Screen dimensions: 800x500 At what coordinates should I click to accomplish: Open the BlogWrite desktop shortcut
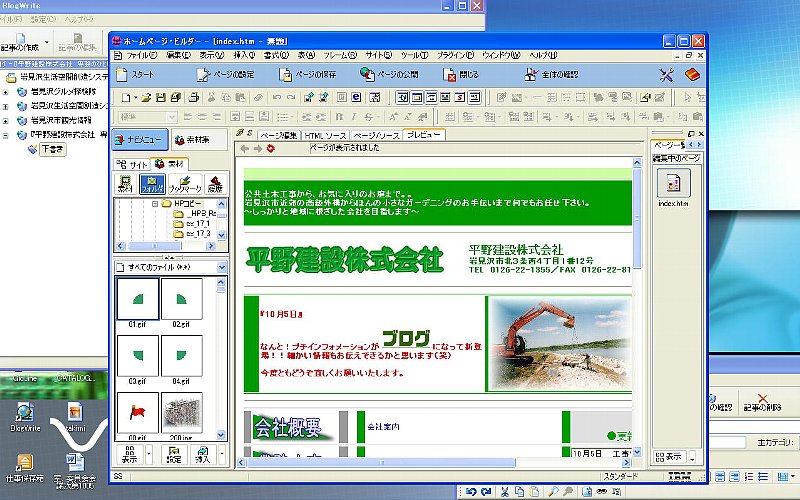24,416
